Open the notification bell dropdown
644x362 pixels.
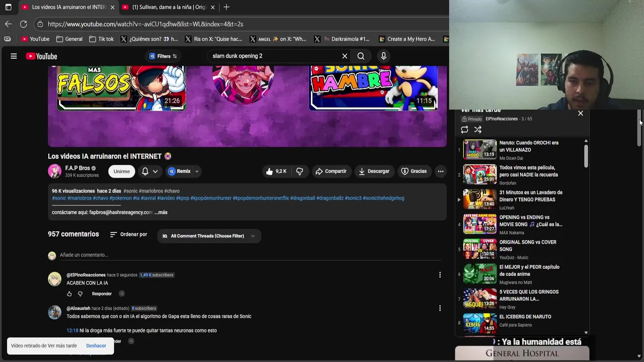(x=149, y=171)
